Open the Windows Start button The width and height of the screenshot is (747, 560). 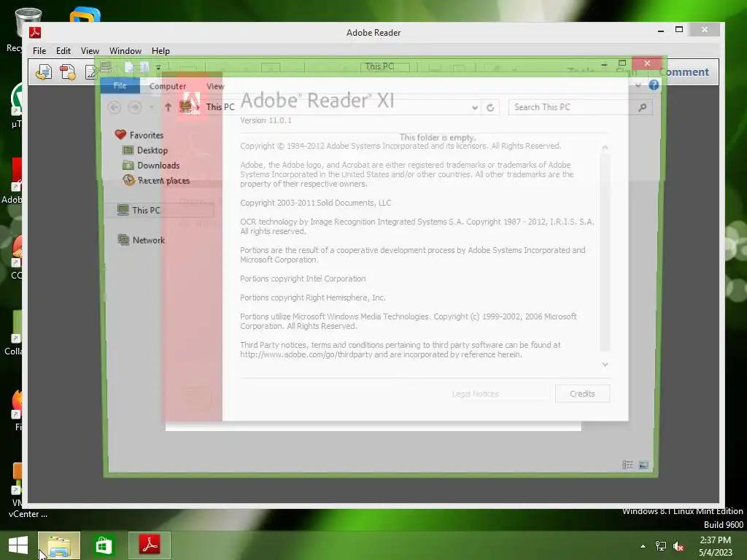(x=18, y=545)
